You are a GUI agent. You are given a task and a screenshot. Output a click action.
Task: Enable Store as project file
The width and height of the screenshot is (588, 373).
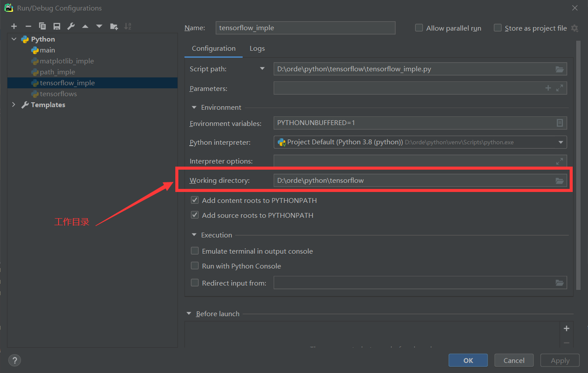coord(498,28)
